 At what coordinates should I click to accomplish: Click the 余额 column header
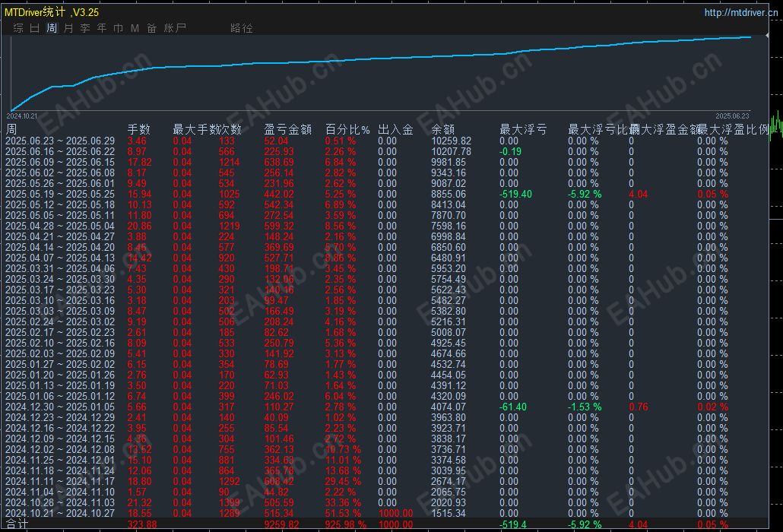[x=443, y=130]
